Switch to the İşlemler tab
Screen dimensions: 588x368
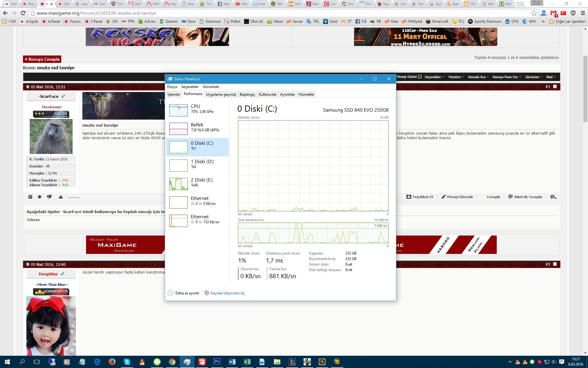[x=174, y=94]
